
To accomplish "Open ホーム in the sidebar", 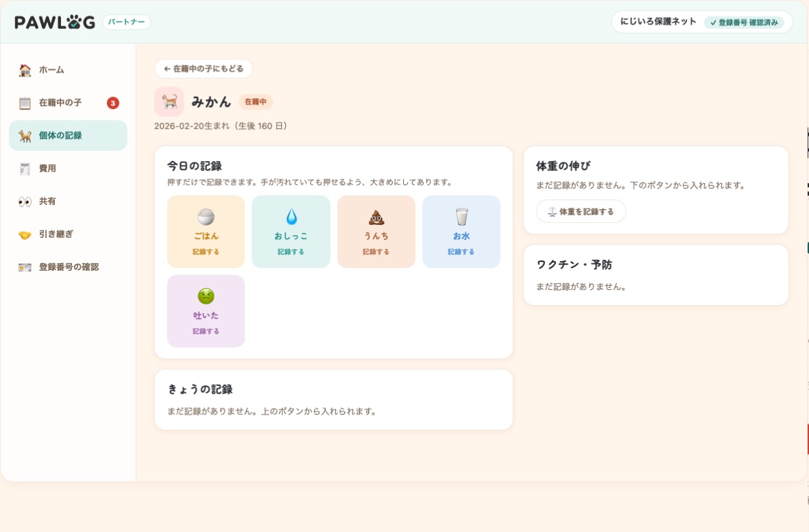I will 68,70.
